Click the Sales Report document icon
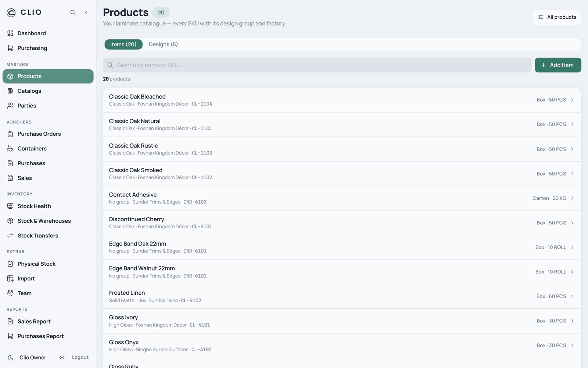588x368 pixels. 10,321
